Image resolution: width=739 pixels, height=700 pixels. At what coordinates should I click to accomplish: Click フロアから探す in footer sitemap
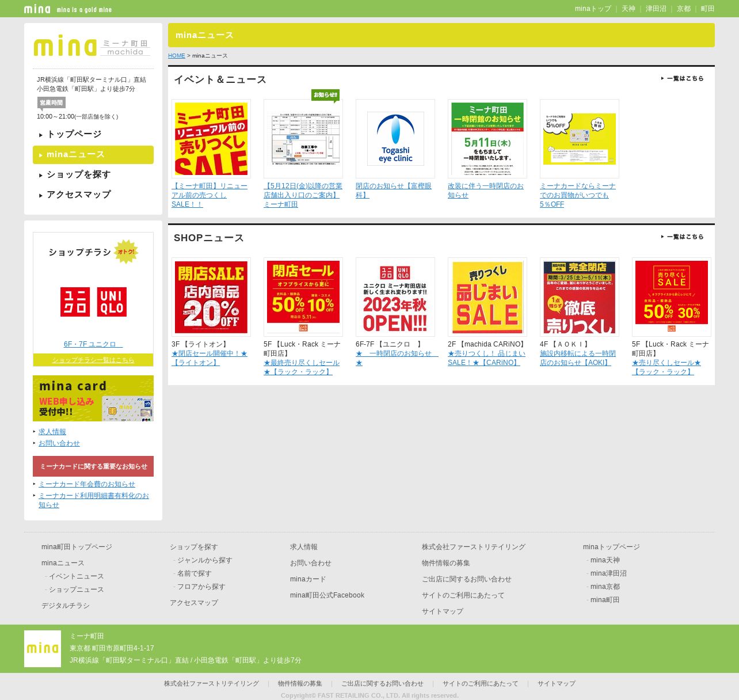pos(201,587)
